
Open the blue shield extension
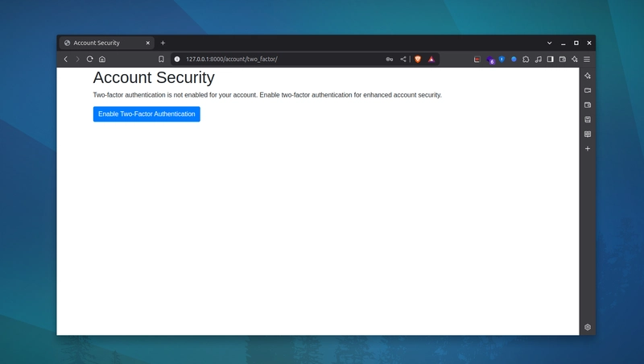pyautogui.click(x=502, y=59)
